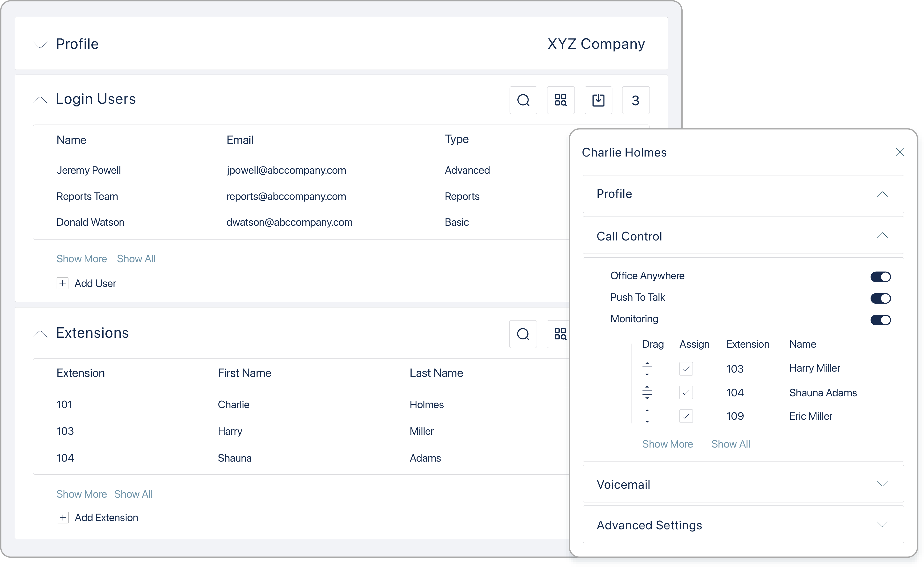This screenshot has width=924, height=569.
Task: Click email jpowell@abccompany.com
Action: point(286,170)
